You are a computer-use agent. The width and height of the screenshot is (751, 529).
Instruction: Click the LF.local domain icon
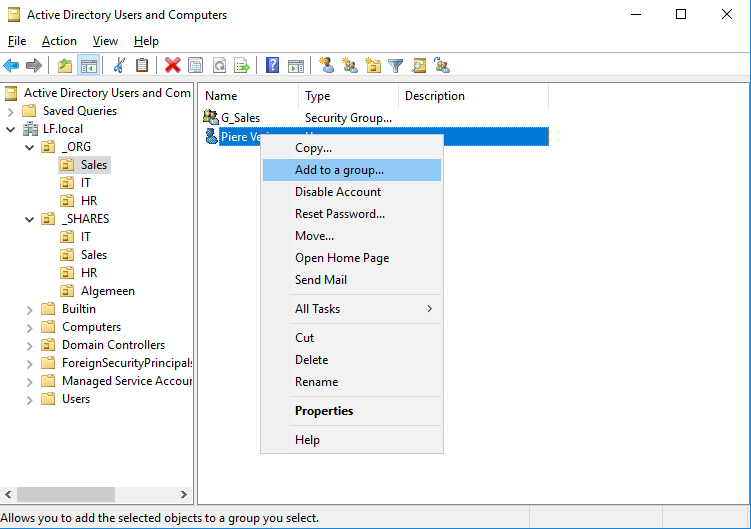click(30, 129)
